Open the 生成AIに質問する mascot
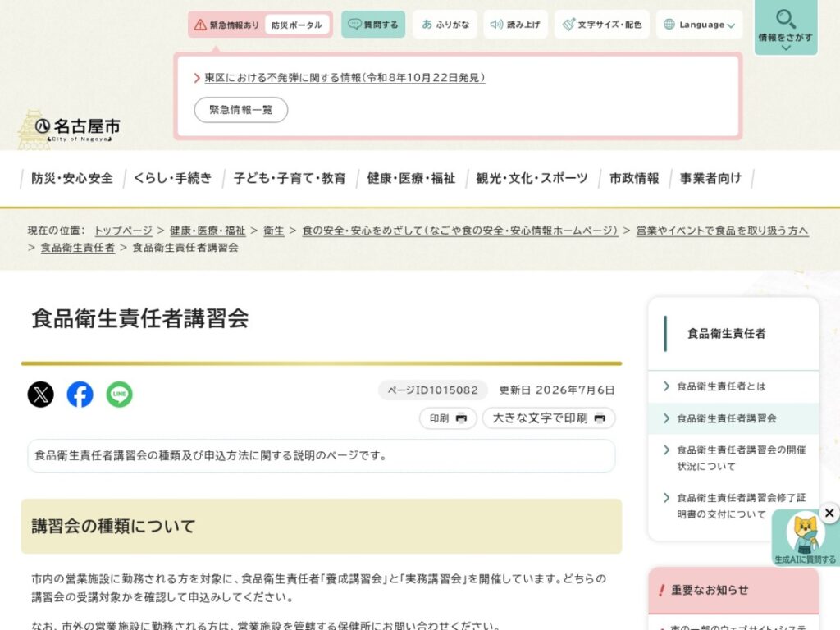The image size is (840, 630). click(806, 538)
